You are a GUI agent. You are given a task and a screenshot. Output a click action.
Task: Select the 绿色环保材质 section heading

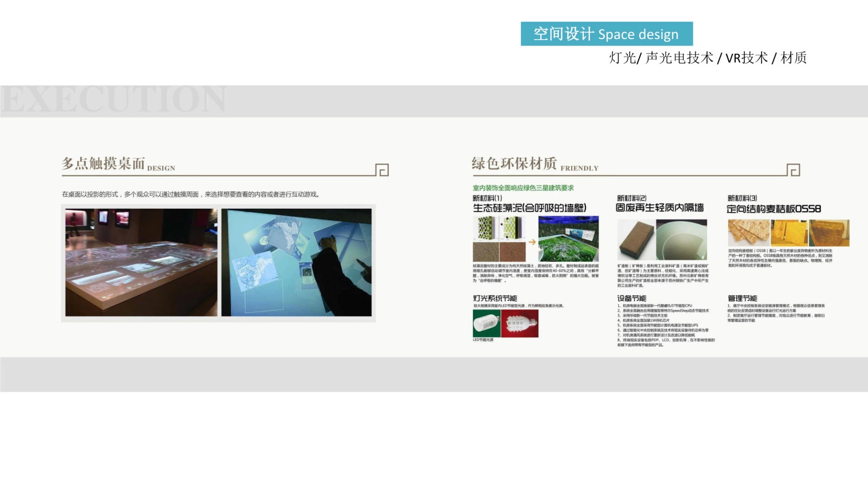point(514,163)
